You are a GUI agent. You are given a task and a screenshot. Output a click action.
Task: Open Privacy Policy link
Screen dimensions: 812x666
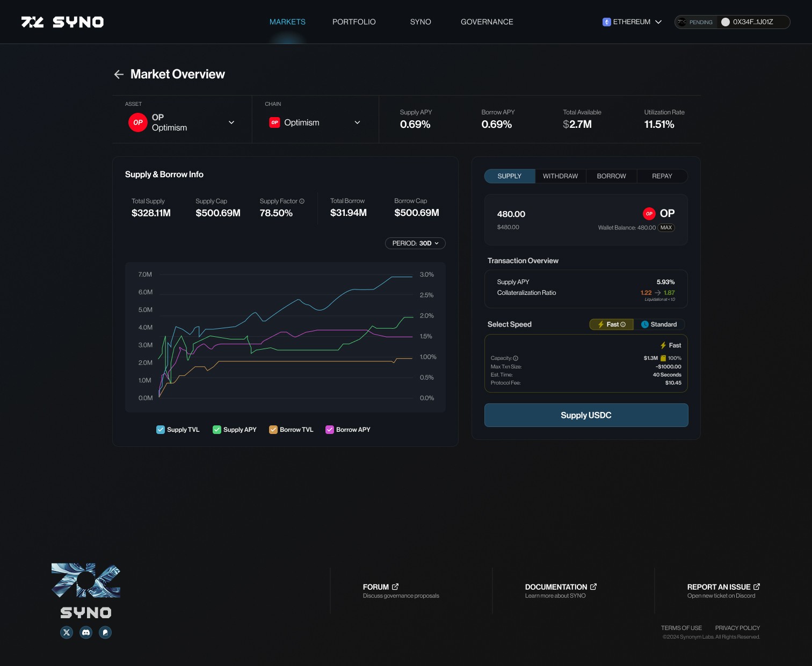(737, 628)
